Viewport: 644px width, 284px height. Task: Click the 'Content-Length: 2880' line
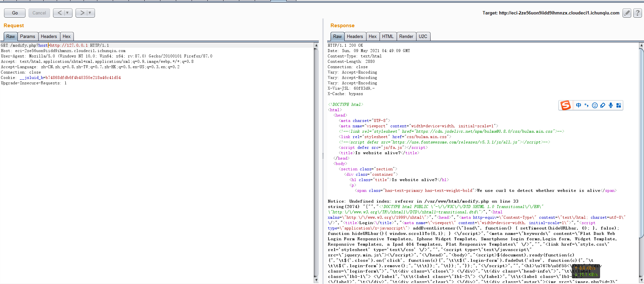351,62
